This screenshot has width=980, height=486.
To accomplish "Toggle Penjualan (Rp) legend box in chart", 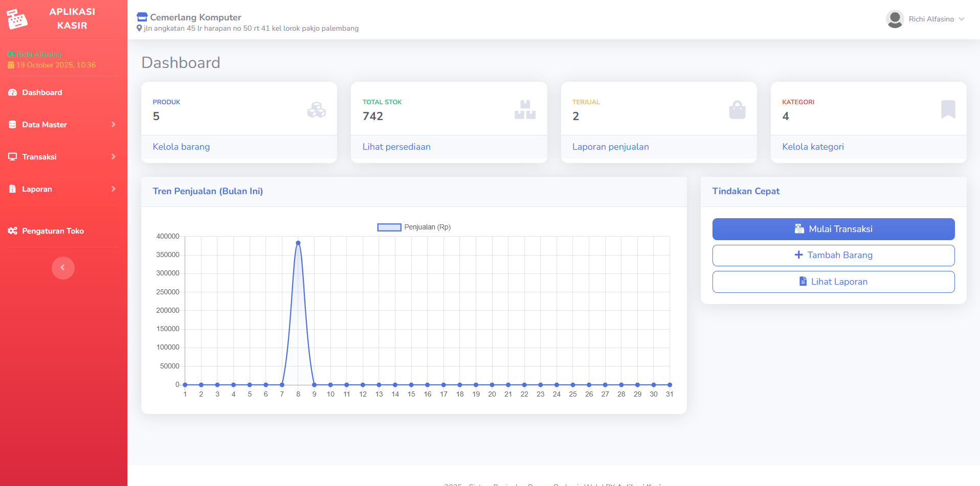I will pyautogui.click(x=389, y=227).
